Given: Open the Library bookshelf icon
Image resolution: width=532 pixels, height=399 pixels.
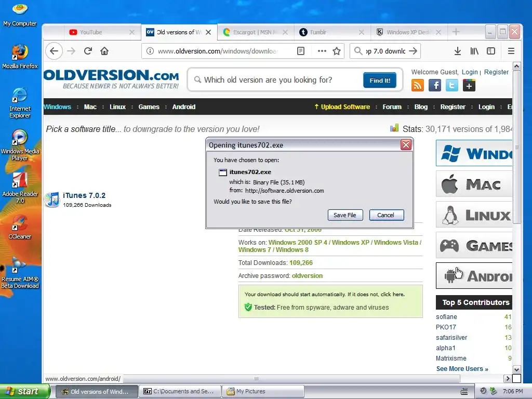Looking at the screenshot, I should pos(474,51).
